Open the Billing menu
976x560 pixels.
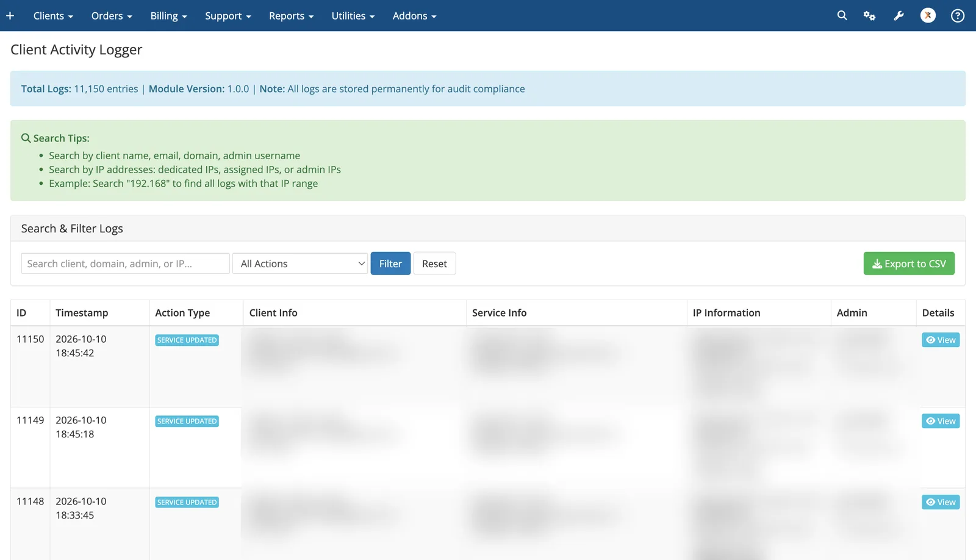pos(168,16)
